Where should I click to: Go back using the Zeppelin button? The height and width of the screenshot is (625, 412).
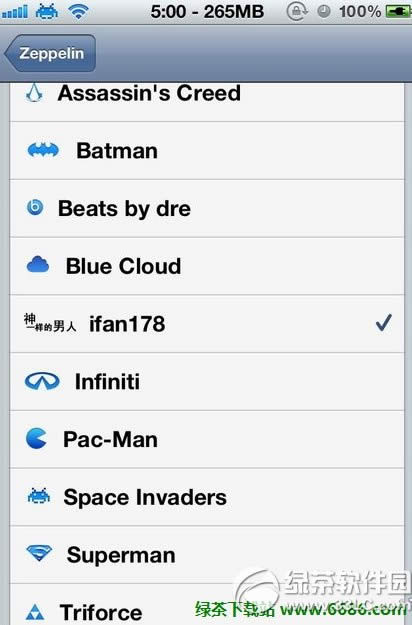[50, 53]
